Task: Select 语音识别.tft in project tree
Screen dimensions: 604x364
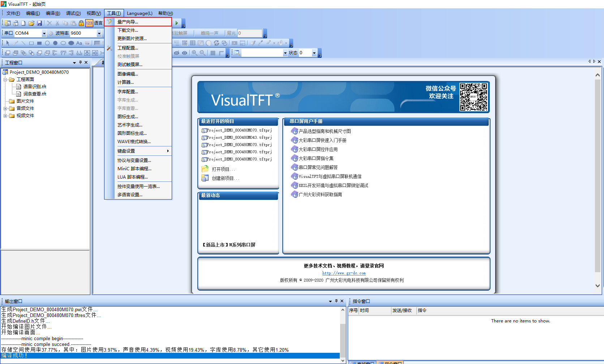Action: click(35, 87)
